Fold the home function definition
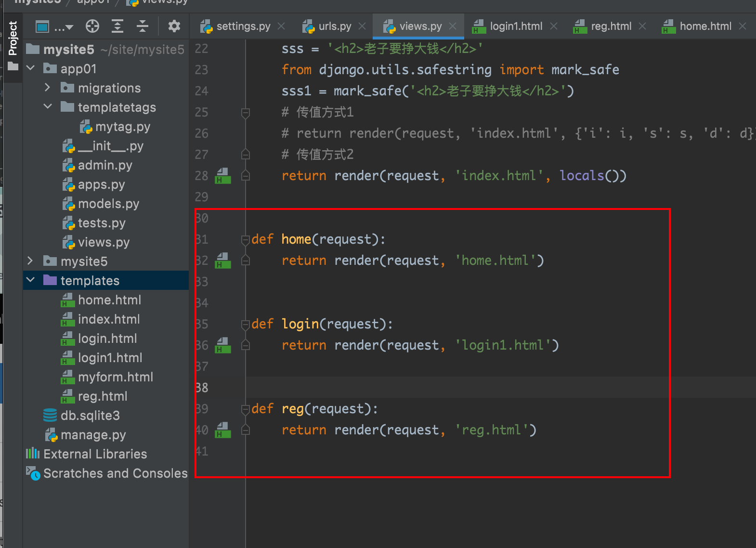Image resolution: width=756 pixels, height=548 pixels. pos(246,239)
